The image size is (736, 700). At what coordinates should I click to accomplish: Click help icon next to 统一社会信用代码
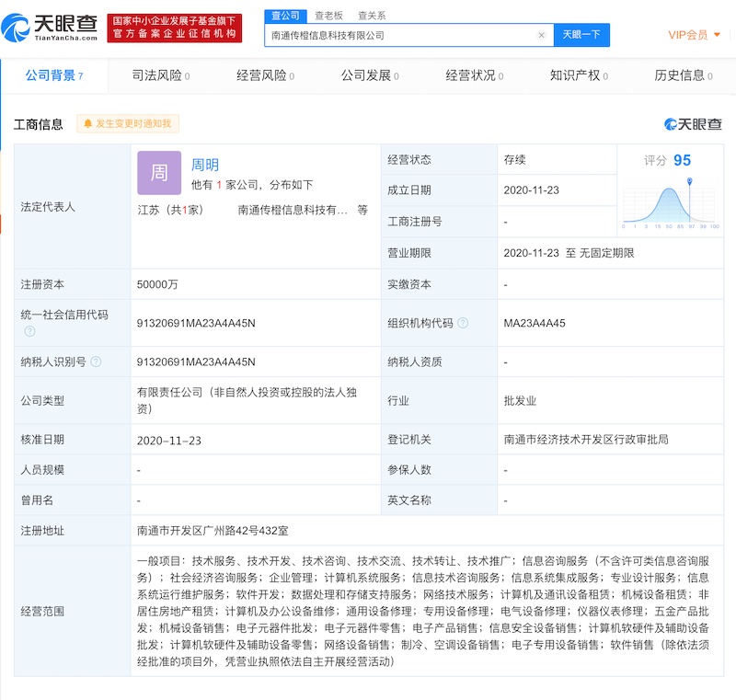[29, 331]
